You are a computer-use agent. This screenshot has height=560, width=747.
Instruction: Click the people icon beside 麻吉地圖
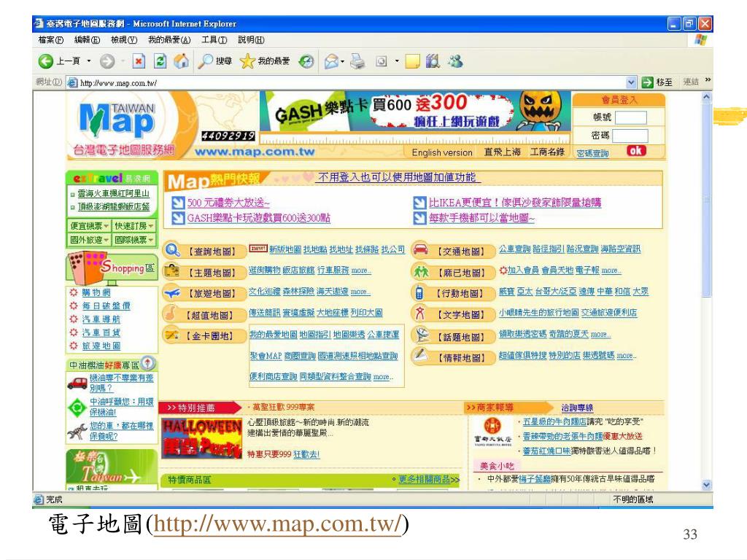tap(421, 271)
